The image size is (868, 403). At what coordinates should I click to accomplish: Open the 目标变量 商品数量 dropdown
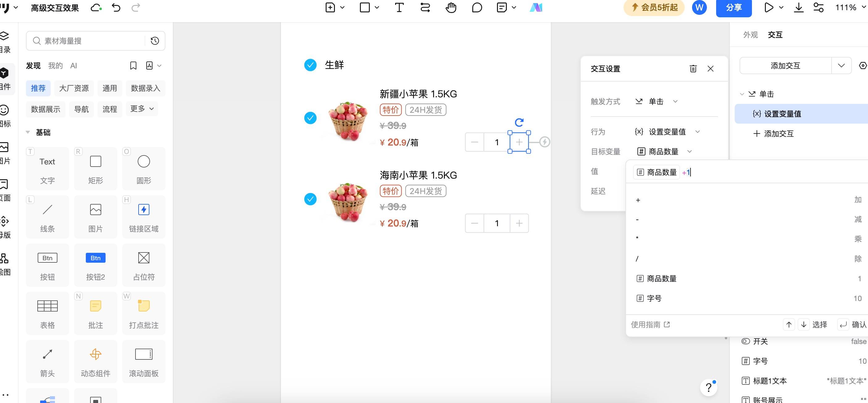pos(664,152)
